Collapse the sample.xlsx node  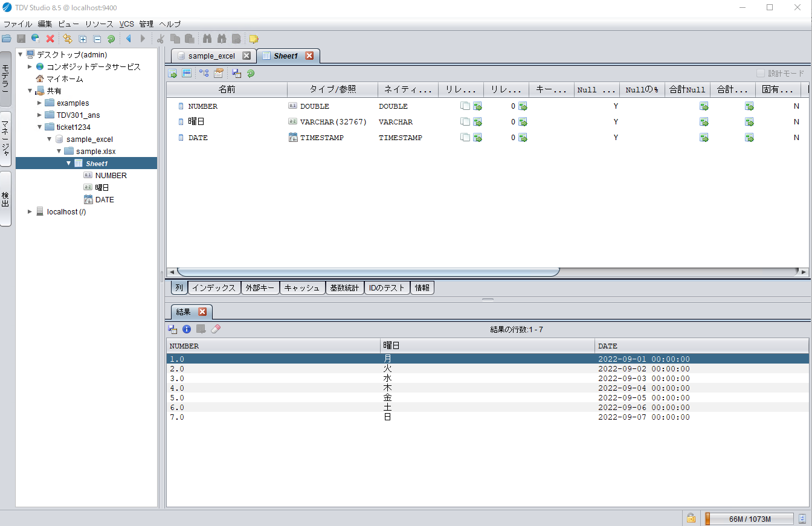59,151
